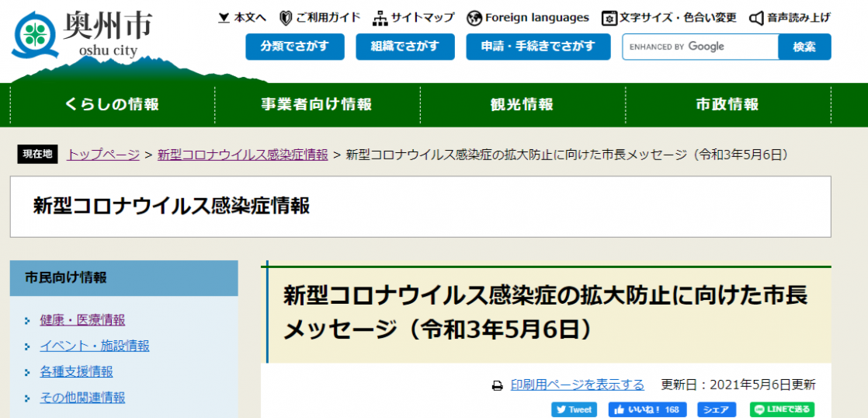Screen dimensions: 868x418
Task: Focus the Google search input field
Action: click(x=700, y=47)
